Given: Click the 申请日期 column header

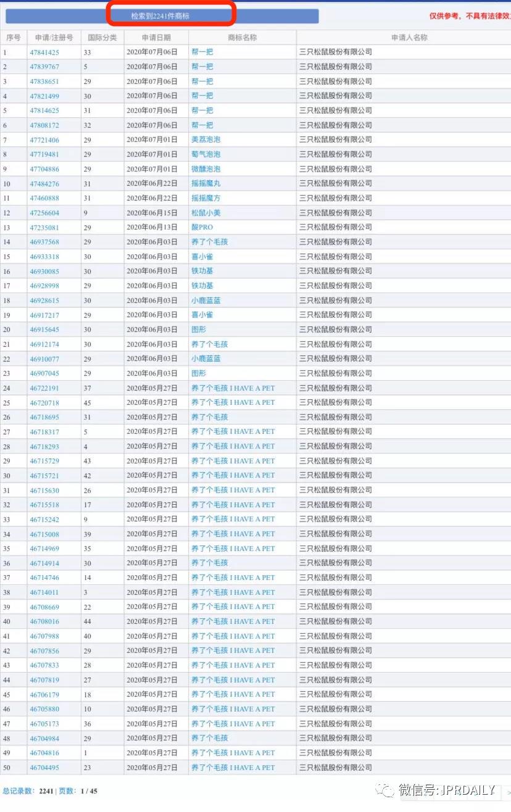Looking at the screenshot, I should click(156, 38).
